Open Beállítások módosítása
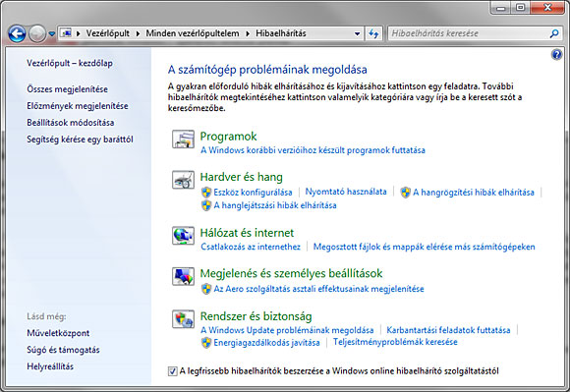Screen dimensions: 570x392 (71, 123)
